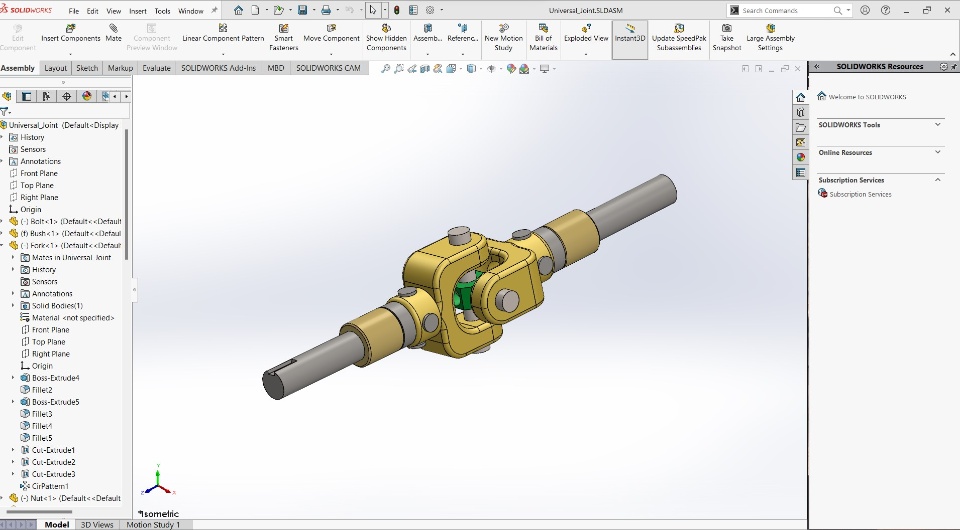Click the feature tree horizontal scrollbar

point(38,512)
